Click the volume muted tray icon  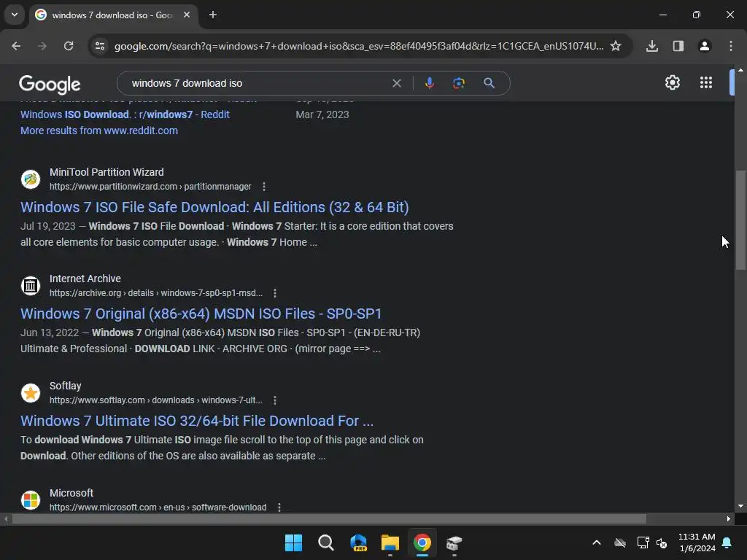662,542
